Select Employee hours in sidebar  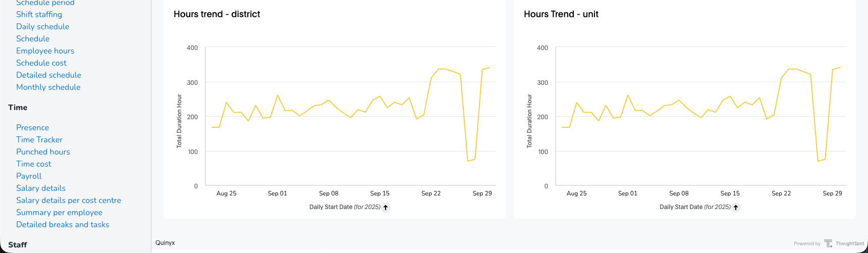click(x=45, y=51)
